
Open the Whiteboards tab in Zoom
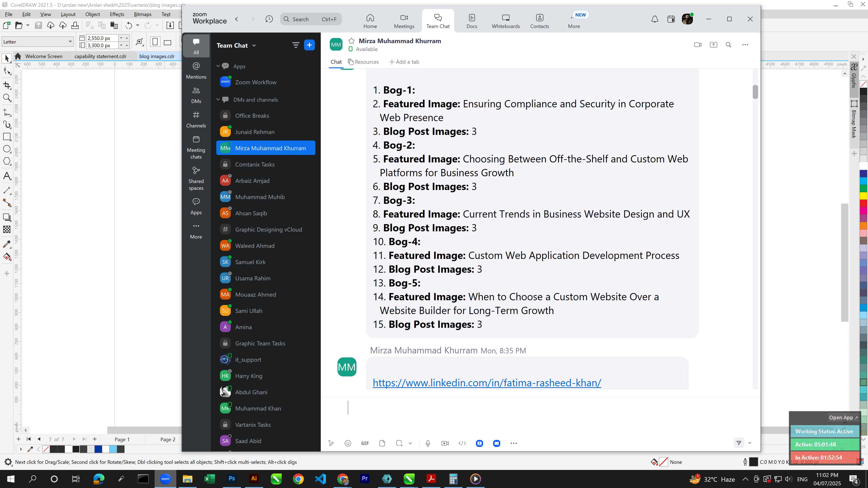pyautogui.click(x=506, y=21)
